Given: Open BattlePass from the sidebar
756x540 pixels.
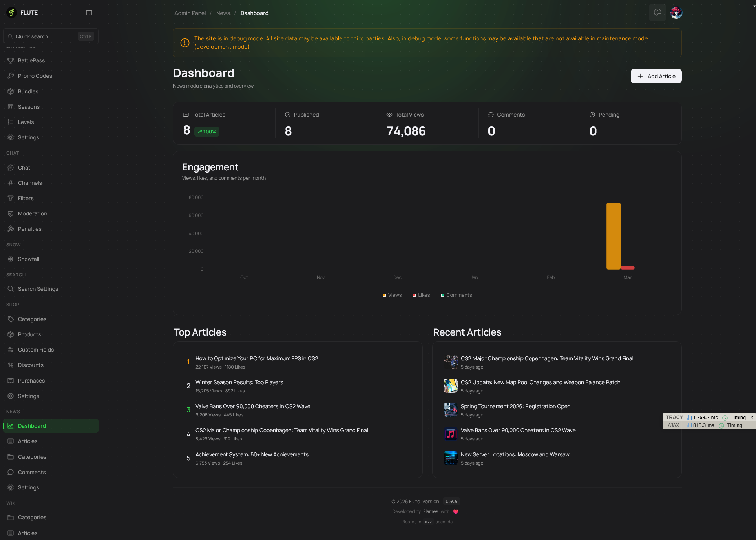Looking at the screenshot, I should 31,60.
